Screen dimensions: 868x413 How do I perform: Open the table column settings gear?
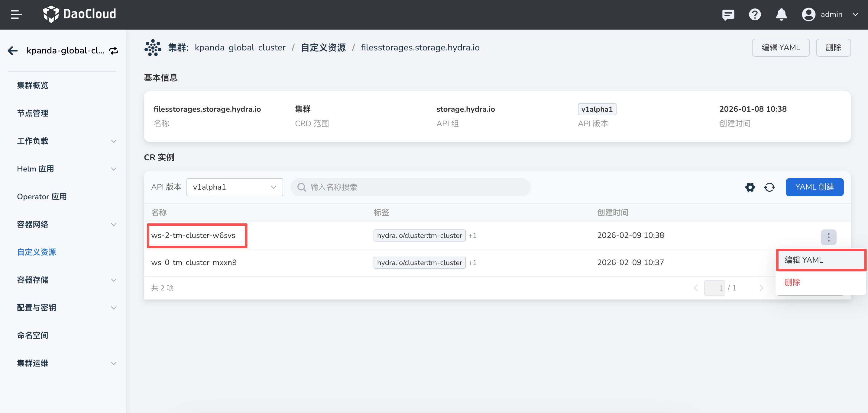[x=750, y=187]
